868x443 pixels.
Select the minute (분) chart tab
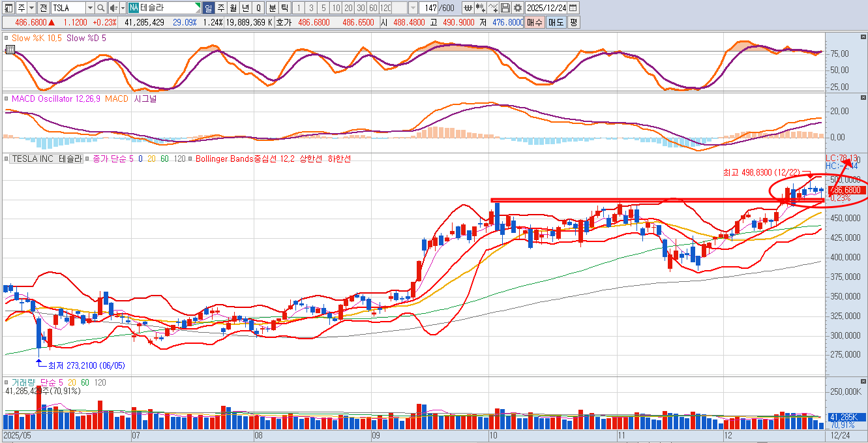pyautogui.click(x=272, y=8)
